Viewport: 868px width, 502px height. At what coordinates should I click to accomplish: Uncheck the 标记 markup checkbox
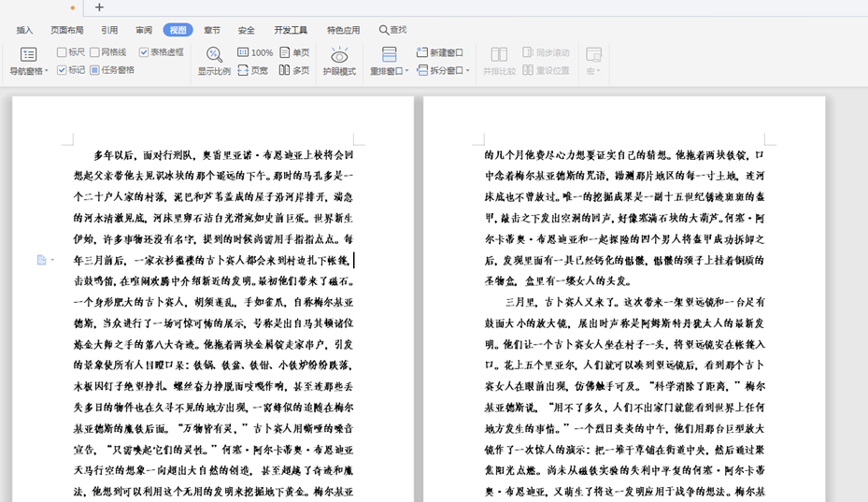[62, 70]
